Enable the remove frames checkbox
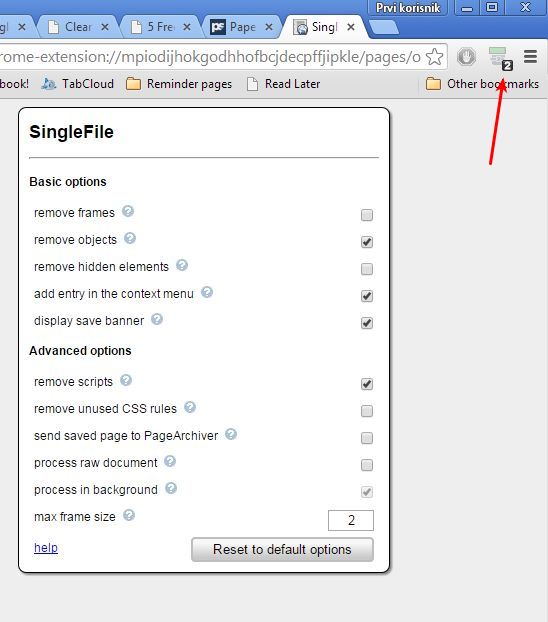Screen dimensions: 548x622 click(367, 215)
